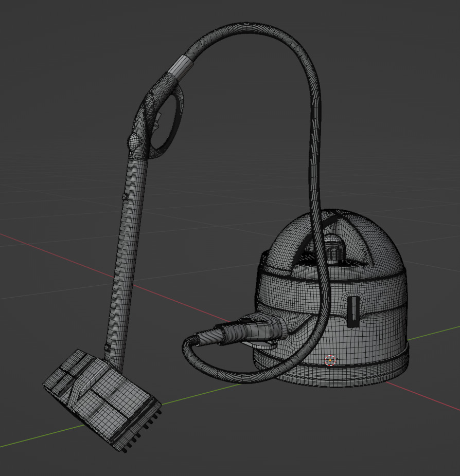Viewport: 460px width, 476px height.
Task: Select the smooth gray hose coupling sleeve
Action: (181, 68)
